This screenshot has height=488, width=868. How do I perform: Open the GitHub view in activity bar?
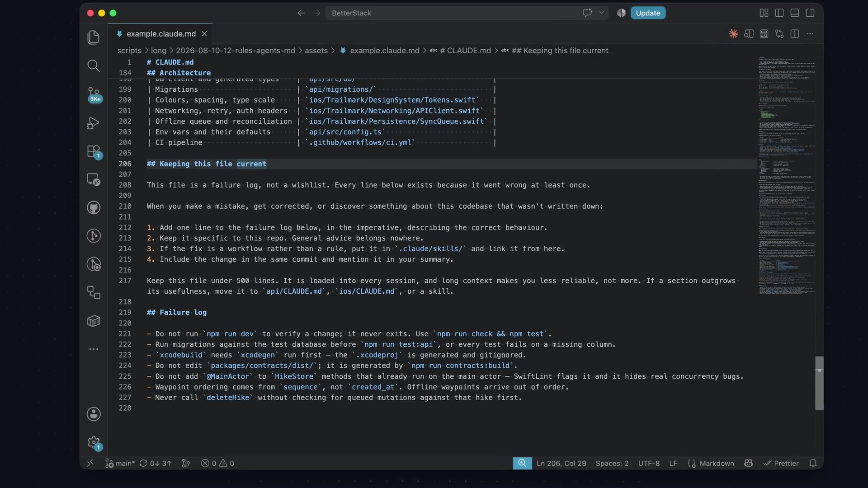[94, 208]
